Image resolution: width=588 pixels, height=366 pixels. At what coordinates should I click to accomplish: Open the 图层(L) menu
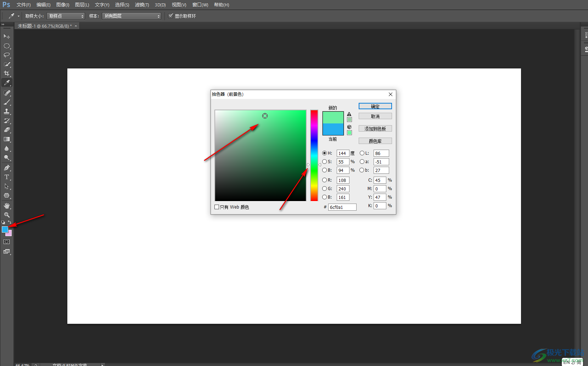pyautogui.click(x=82, y=5)
